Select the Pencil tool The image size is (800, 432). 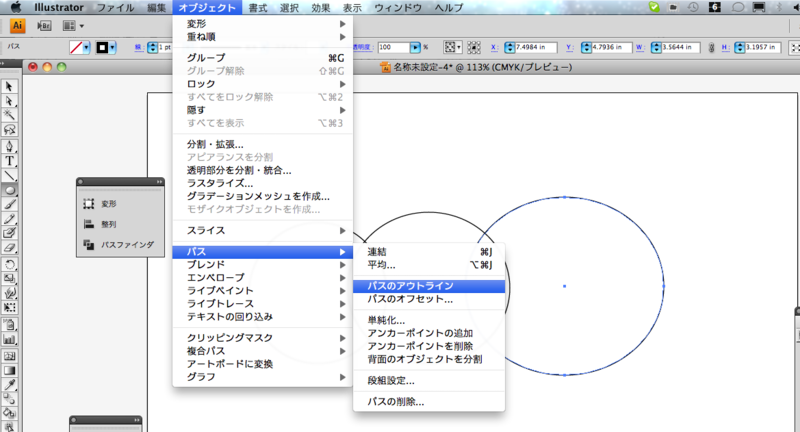point(9,219)
